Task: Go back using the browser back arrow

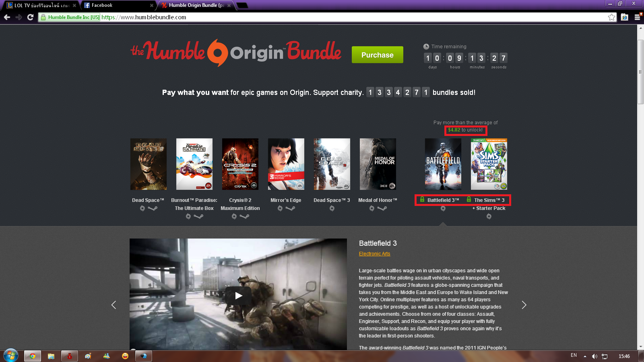Action: coord(7,17)
